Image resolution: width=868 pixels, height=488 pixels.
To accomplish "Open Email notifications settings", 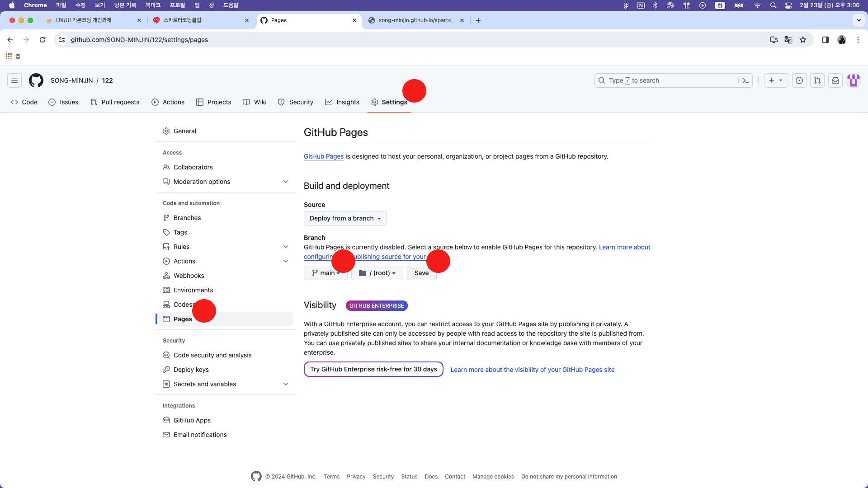I will point(226,435).
